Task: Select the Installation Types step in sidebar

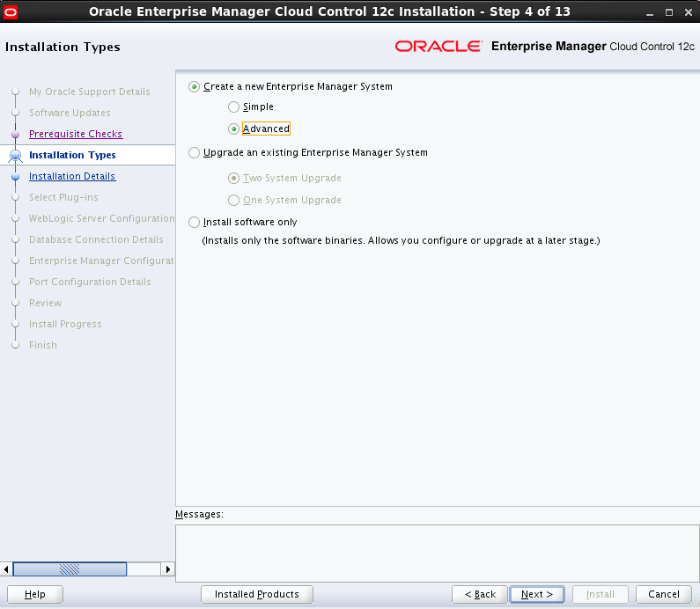Action: pos(72,155)
